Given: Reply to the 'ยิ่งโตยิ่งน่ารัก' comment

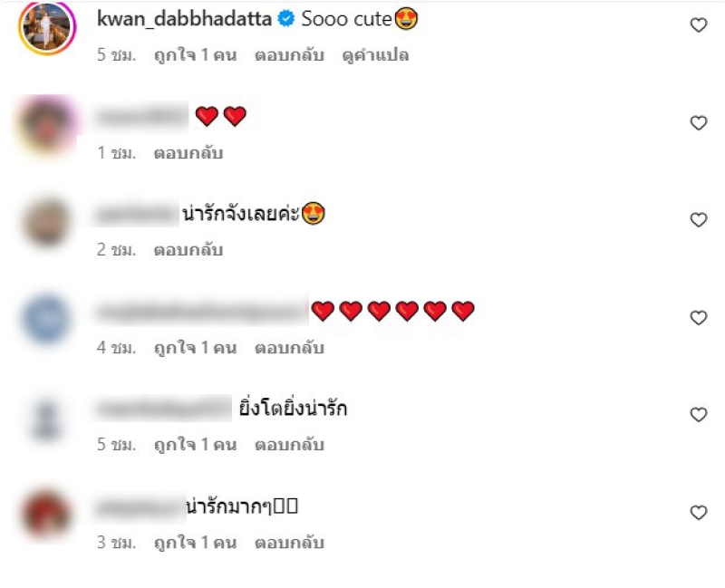Looking at the screenshot, I should (x=289, y=445).
